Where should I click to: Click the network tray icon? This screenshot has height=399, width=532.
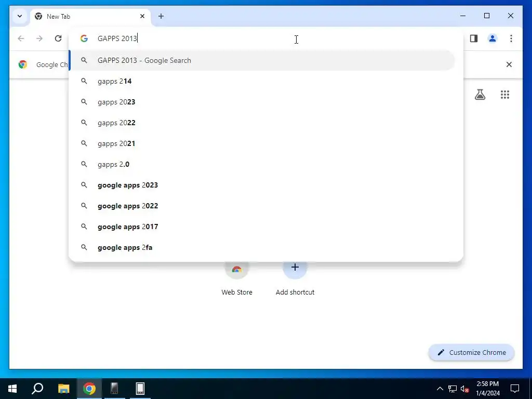(x=453, y=389)
